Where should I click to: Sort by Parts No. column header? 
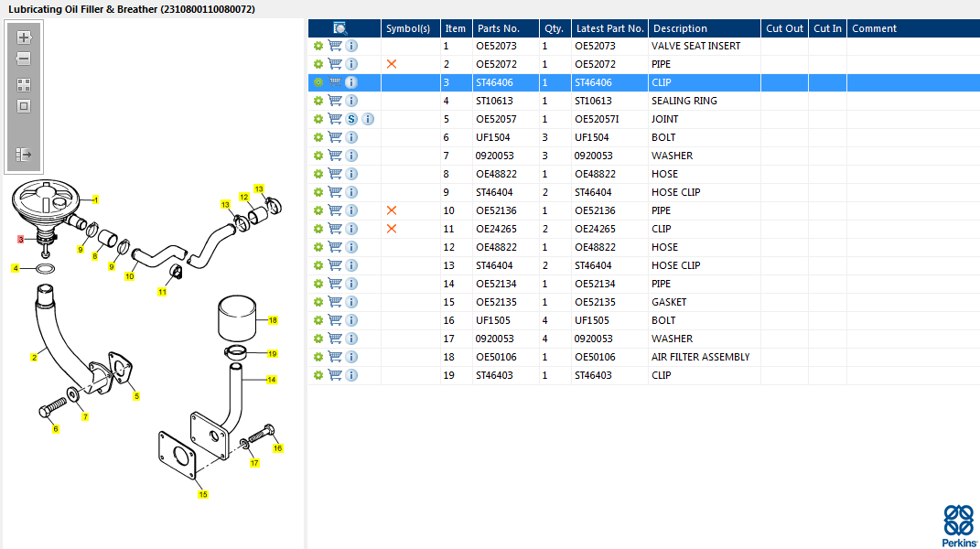(498, 28)
